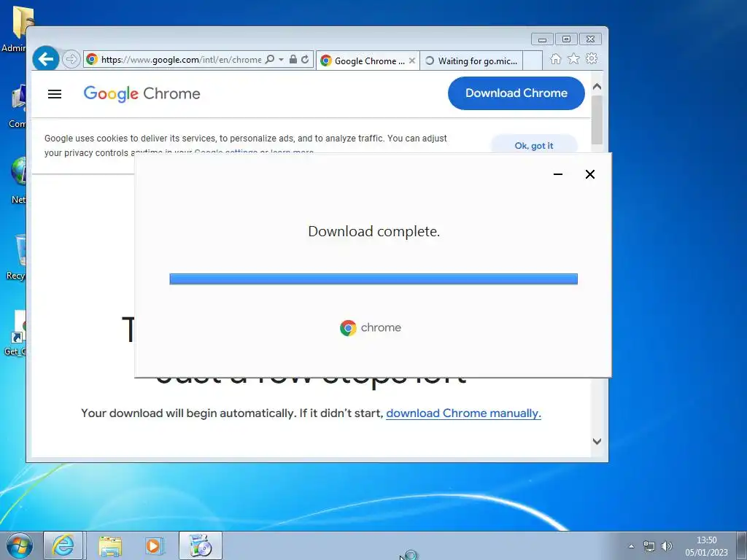
Task: Refresh the page with reload icon
Action: 305,60
